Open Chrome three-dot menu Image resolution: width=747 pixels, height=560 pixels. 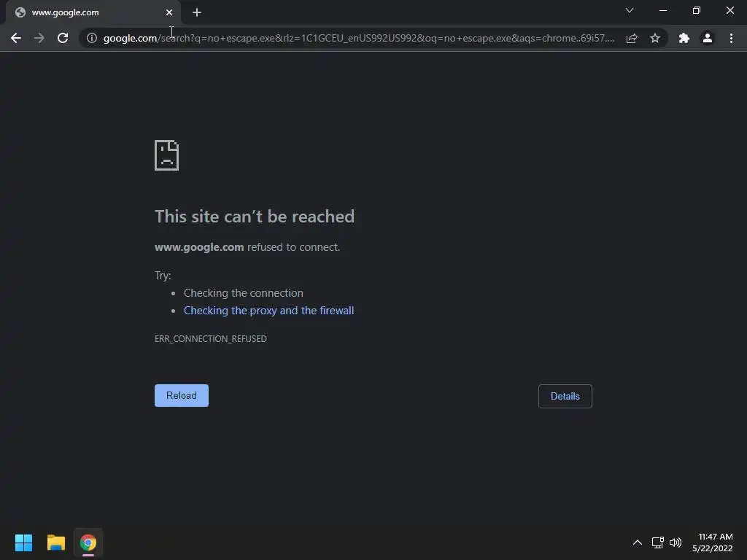(731, 38)
